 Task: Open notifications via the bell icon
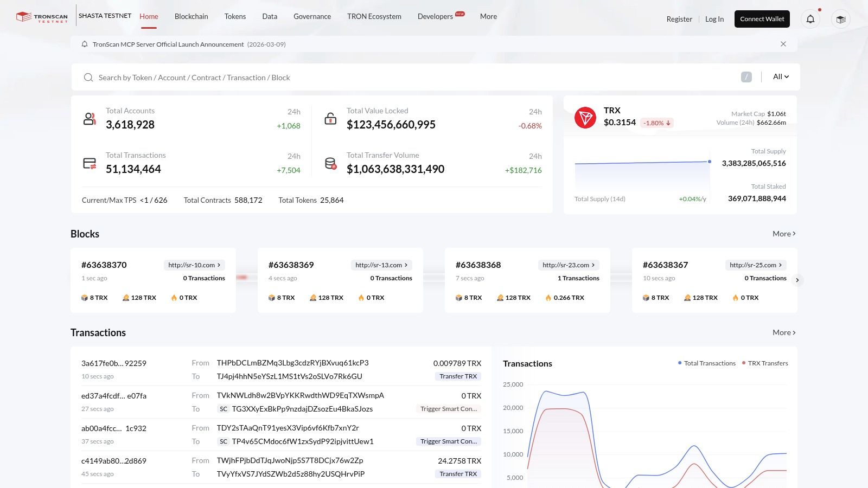pos(810,19)
